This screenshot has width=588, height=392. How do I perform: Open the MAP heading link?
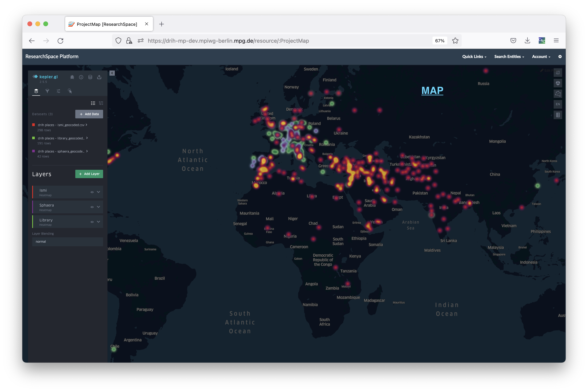click(x=432, y=91)
